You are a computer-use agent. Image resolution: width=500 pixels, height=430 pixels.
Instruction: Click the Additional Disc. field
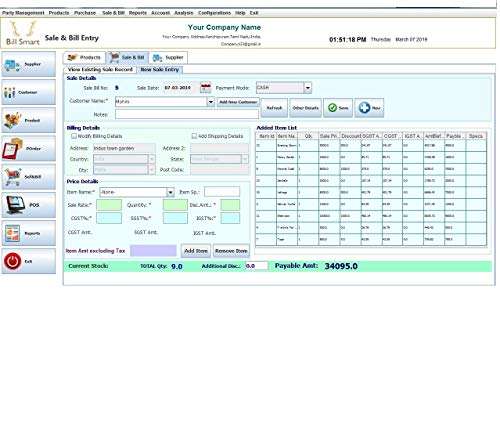click(256, 266)
